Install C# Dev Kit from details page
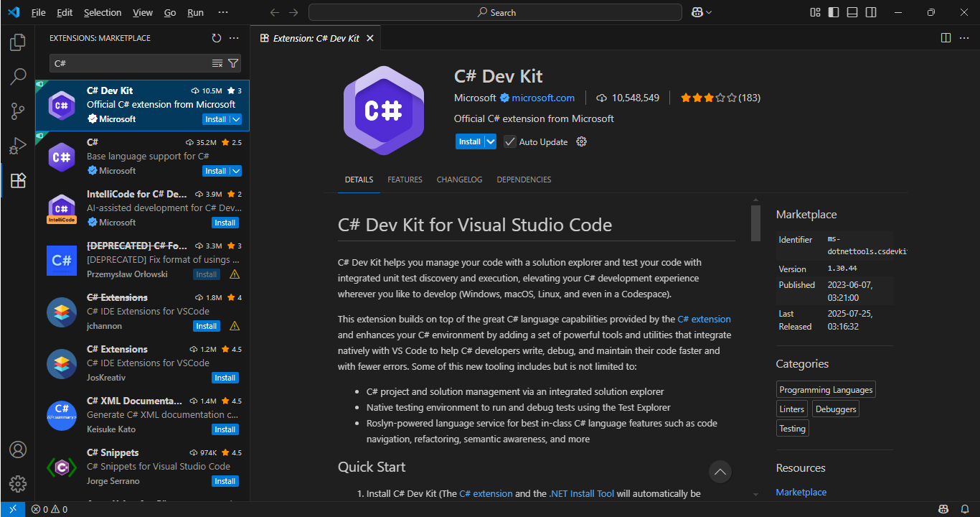Image resolution: width=980 pixels, height=517 pixels. click(x=469, y=141)
